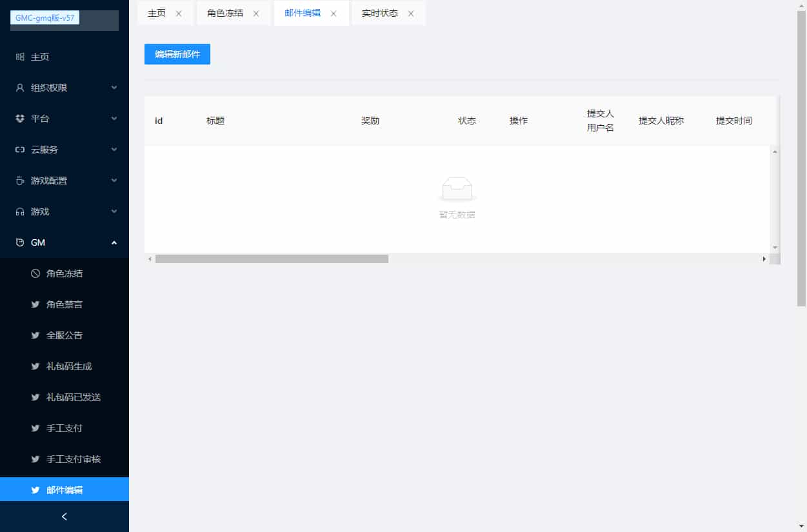This screenshot has height=532, width=807.
Task: Click the id column header
Action: pyautogui.click(x=159, y=121)
